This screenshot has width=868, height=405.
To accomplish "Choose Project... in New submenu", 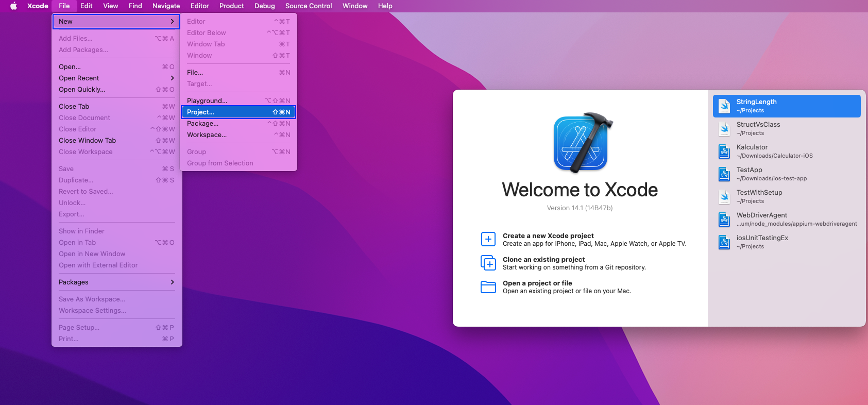I will click(x=239, y=112).
